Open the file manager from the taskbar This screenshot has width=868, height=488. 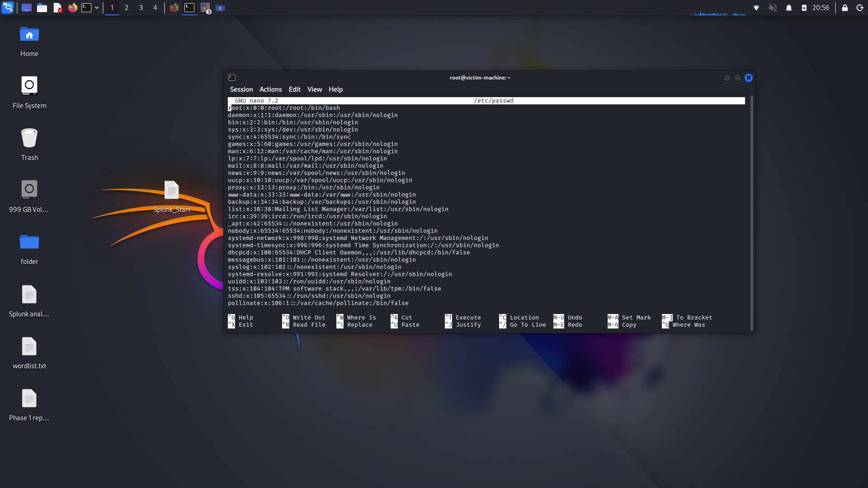(x=42, y=8)
